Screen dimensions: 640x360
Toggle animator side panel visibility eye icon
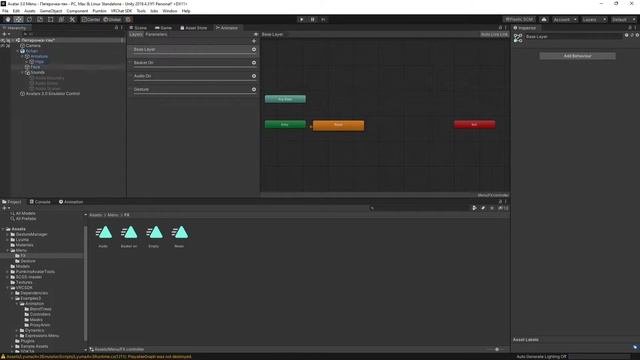pyautogui.click(x=256, y=34)
